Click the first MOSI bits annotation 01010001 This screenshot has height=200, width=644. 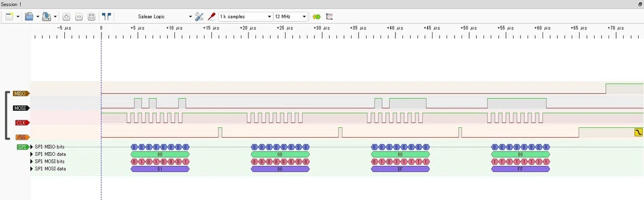point(160,161)
